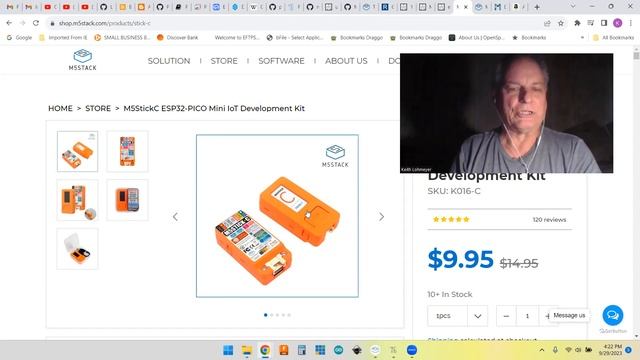Image resolution: width=640 pixels, height=360 pixels.
Task: Jump to fourth carousel dot
Action: tap(283, 315)
